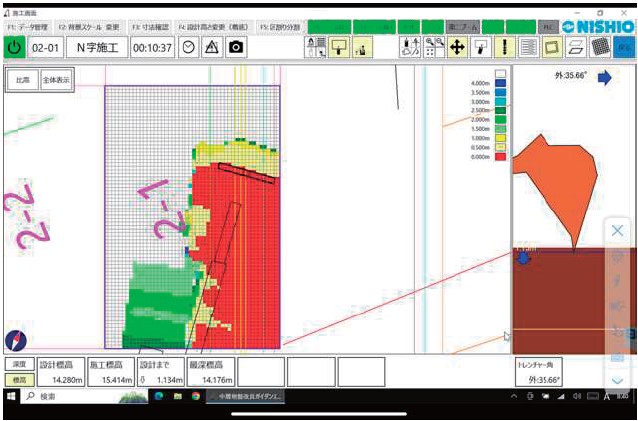
Task: Click the トレンチャー角 angle value box
Action: click(x=538, y=372)
